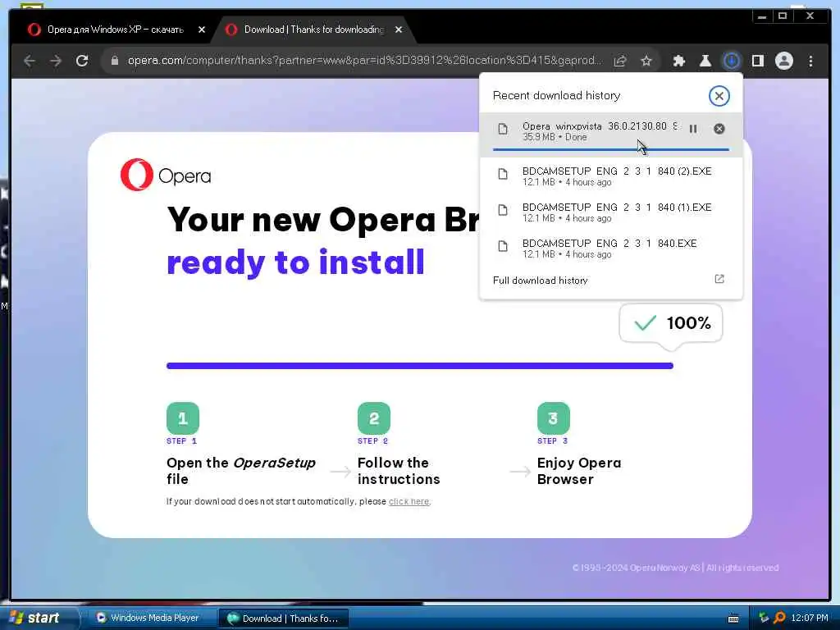Click the 100% progress badge

tap(671, 323)
